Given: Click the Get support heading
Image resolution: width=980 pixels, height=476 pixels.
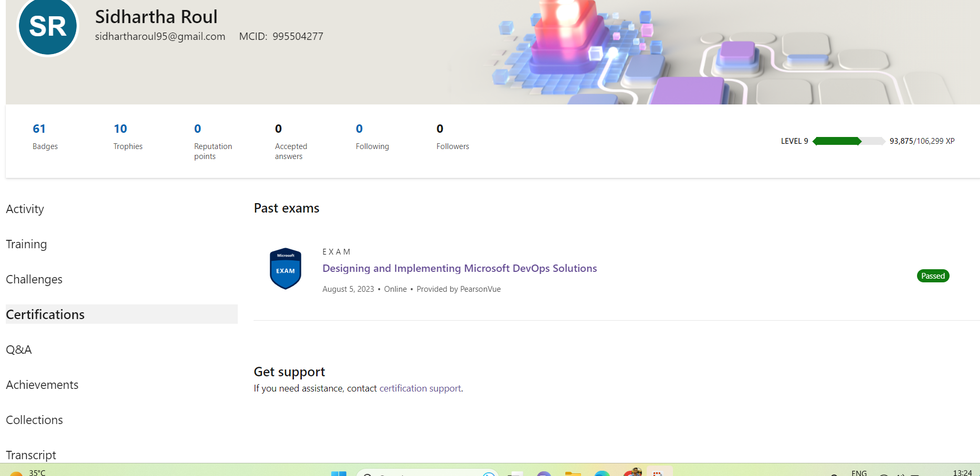Looking at the screenshot, I should point(289,372).
